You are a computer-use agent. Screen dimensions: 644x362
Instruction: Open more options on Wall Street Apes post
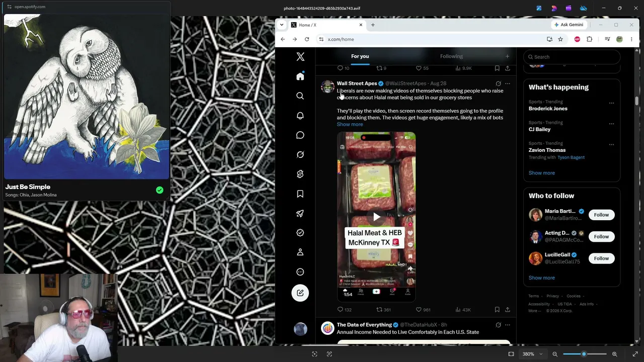pyautogui.click(x=507, y=83)
